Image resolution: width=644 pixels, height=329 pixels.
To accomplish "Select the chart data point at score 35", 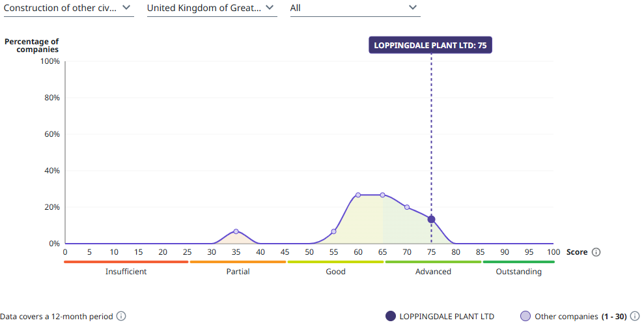I will [x=236, y=232].
